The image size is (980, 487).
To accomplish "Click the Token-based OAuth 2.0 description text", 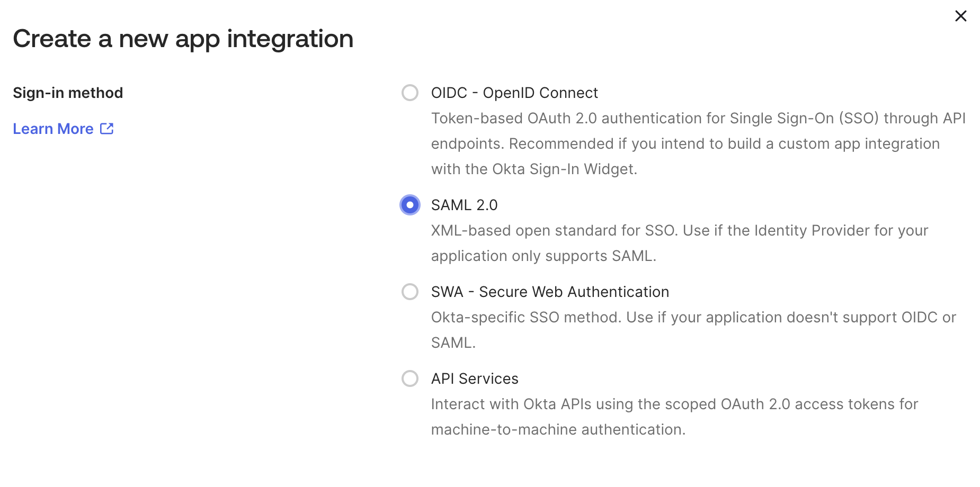I will tap(698, 143).
